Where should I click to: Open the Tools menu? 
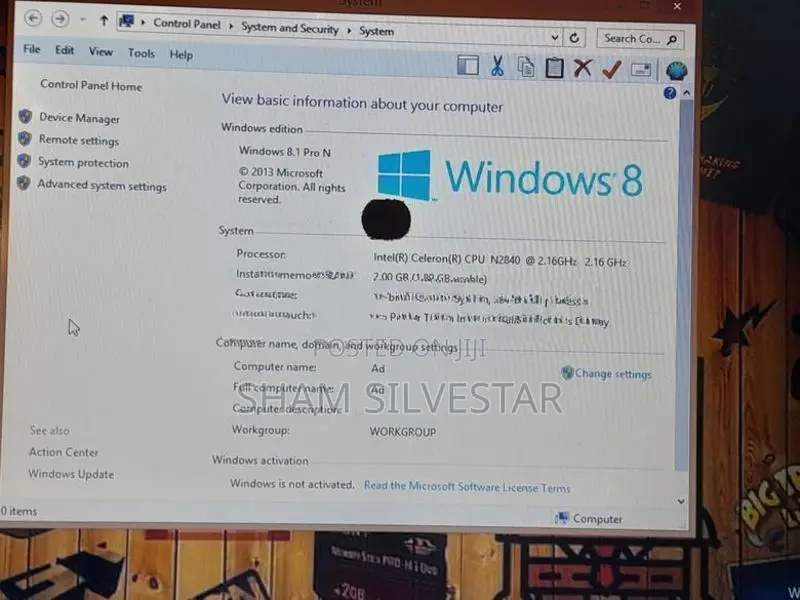141,53
